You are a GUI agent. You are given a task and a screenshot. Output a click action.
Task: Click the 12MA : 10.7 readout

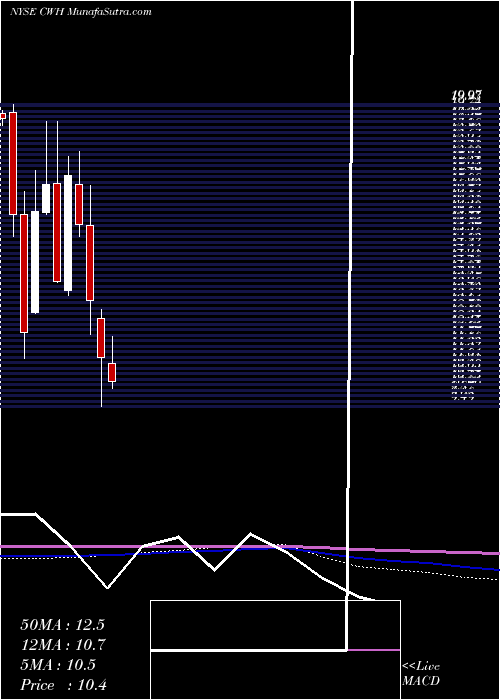(62, 645)
